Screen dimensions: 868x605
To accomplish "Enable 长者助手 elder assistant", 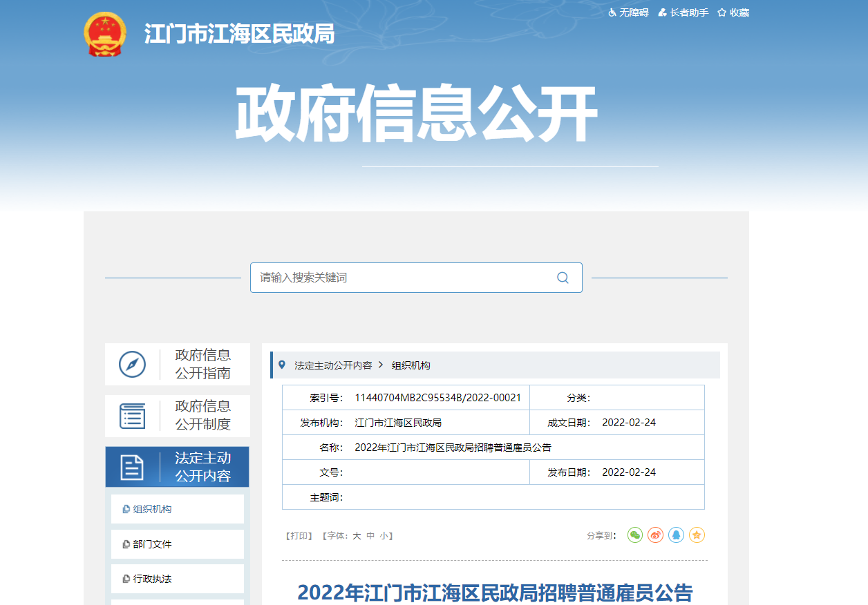I will [683, 12].
